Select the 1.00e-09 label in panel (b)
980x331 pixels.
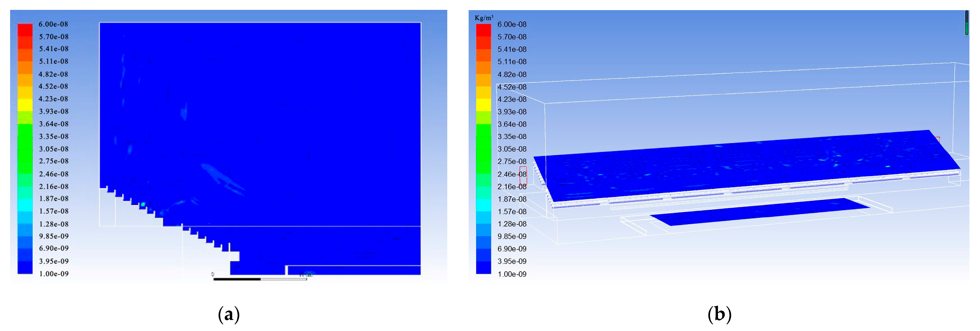pos(512,274)
